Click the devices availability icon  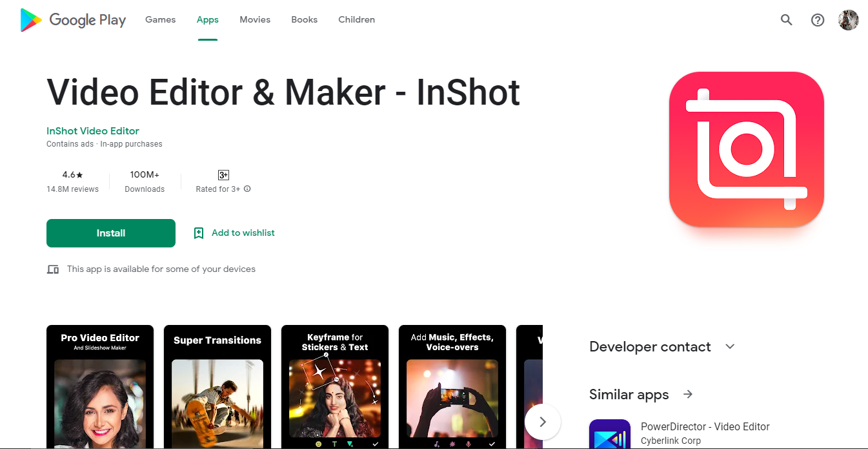tap(53, 269)
